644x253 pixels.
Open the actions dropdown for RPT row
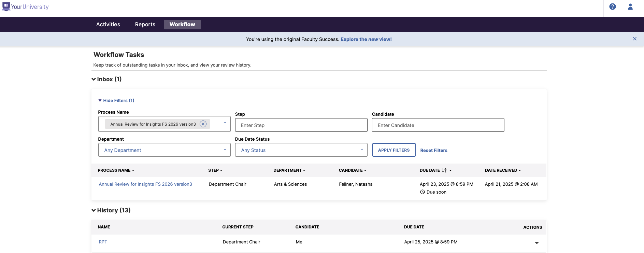coord(536,243)
